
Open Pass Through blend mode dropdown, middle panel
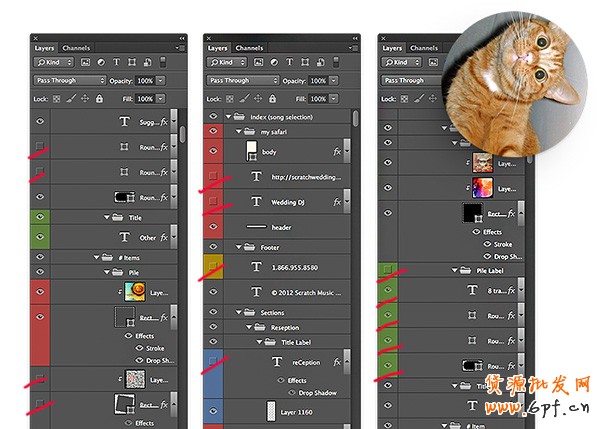coord(241,80)
